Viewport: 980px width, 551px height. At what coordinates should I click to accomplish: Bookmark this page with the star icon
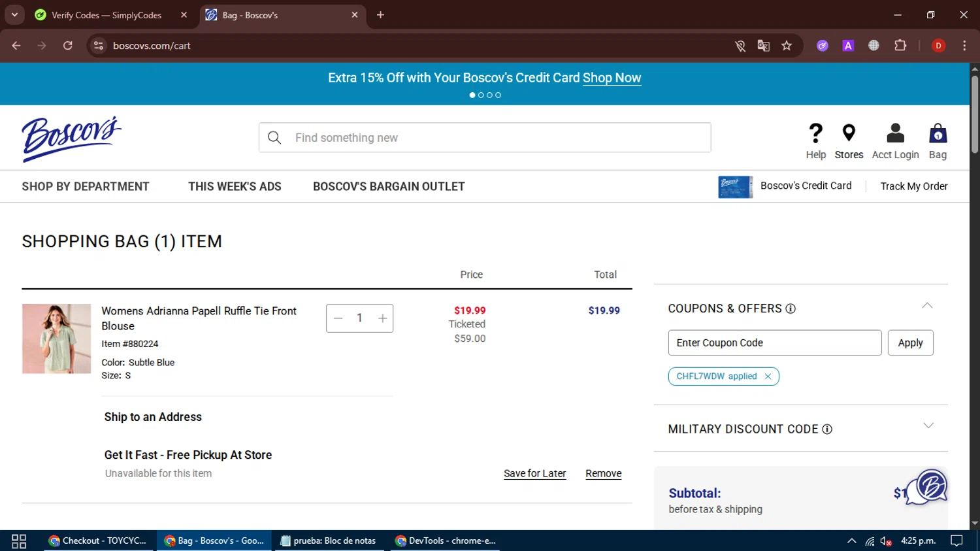[x=787, y=46]
